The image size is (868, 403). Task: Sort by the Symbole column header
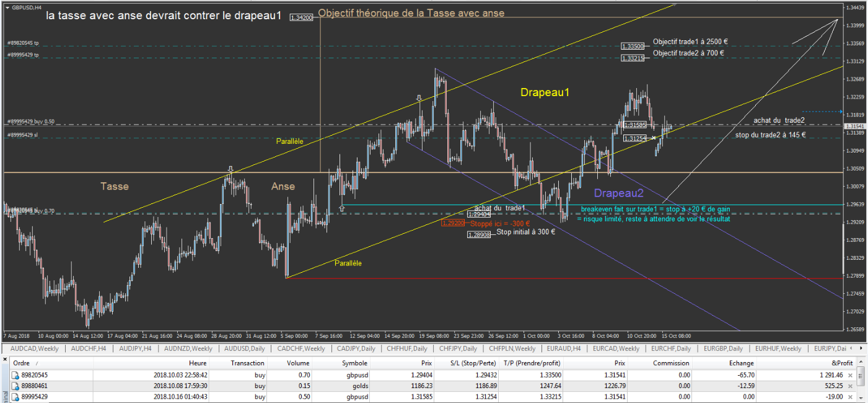(x=354, y=363)
